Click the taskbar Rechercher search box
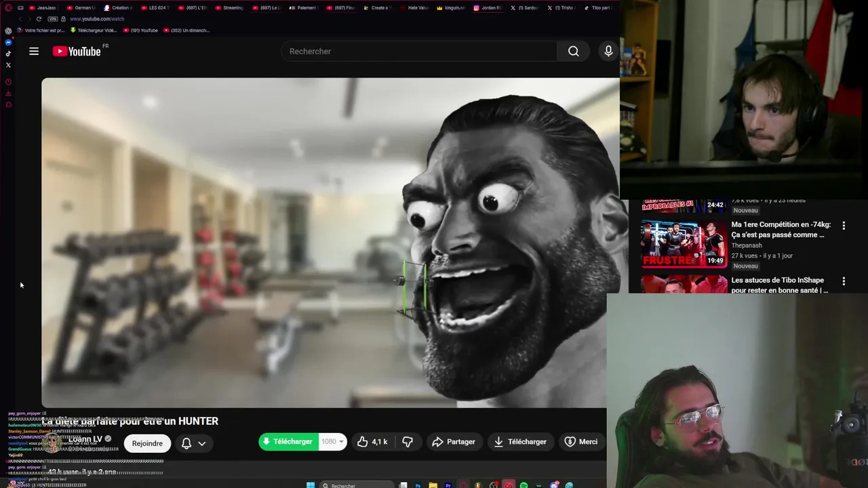The height and width of the screenshot is (488, 868). pyautogui.click(x=357, y=485)
